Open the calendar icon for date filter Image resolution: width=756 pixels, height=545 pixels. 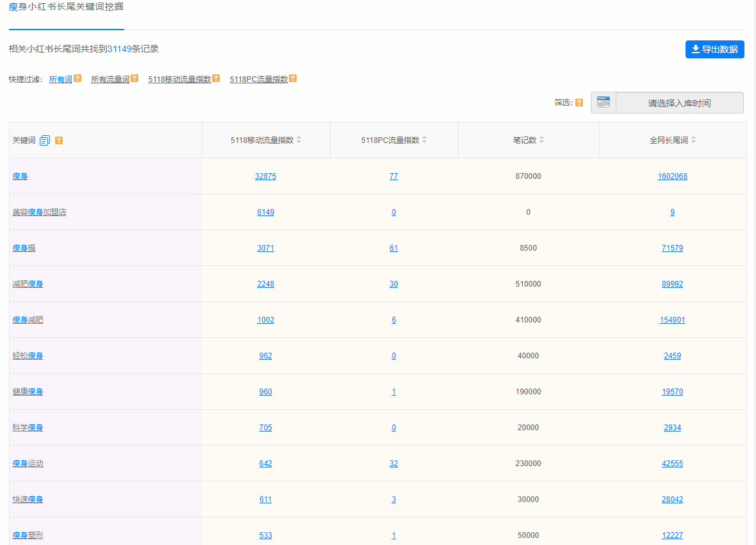(x=603, y=103)
